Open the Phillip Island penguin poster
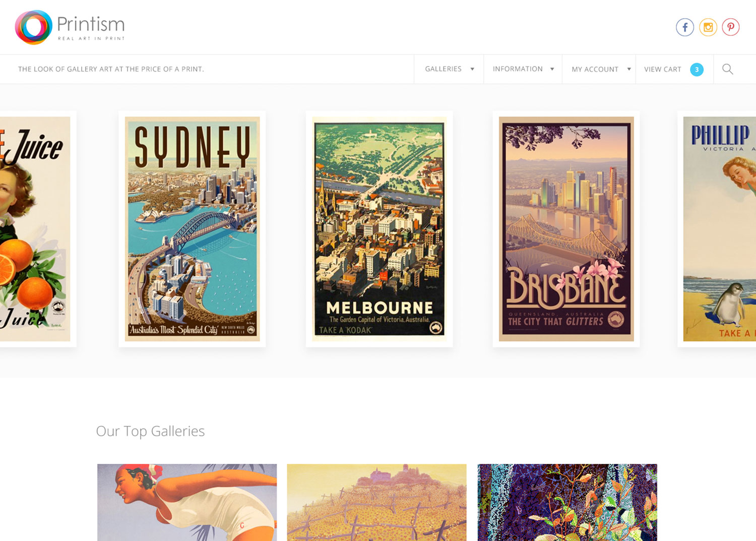The width and height of the screenshot is (756, 541). pos(719,229)
